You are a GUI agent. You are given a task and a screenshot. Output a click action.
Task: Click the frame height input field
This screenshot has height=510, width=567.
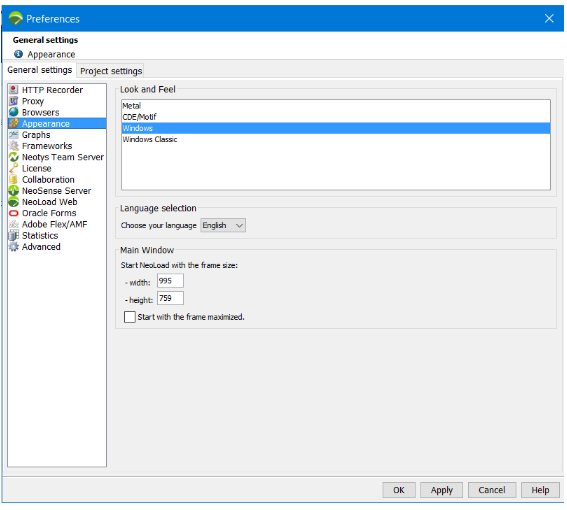[170, 298]
